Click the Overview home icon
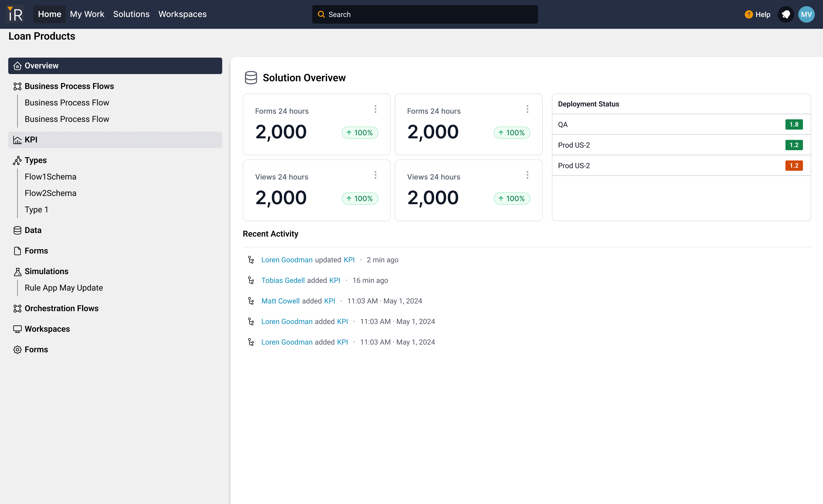 click(x=17, y=66)
